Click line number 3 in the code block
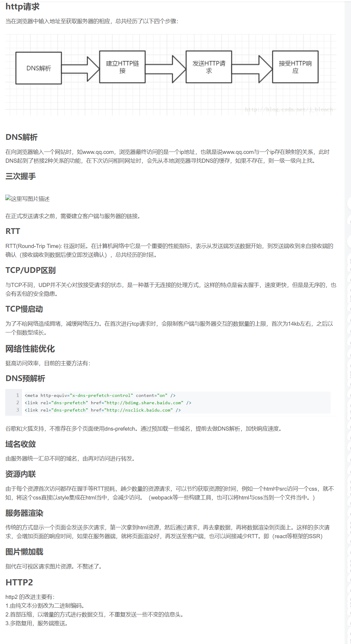The height and width of the screenshot is (644, 351). point(18,410)
